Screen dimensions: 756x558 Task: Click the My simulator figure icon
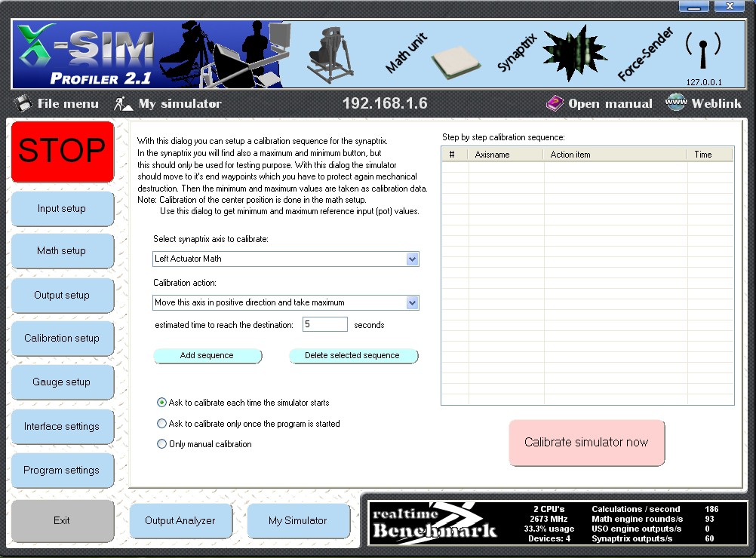point(123,103)
